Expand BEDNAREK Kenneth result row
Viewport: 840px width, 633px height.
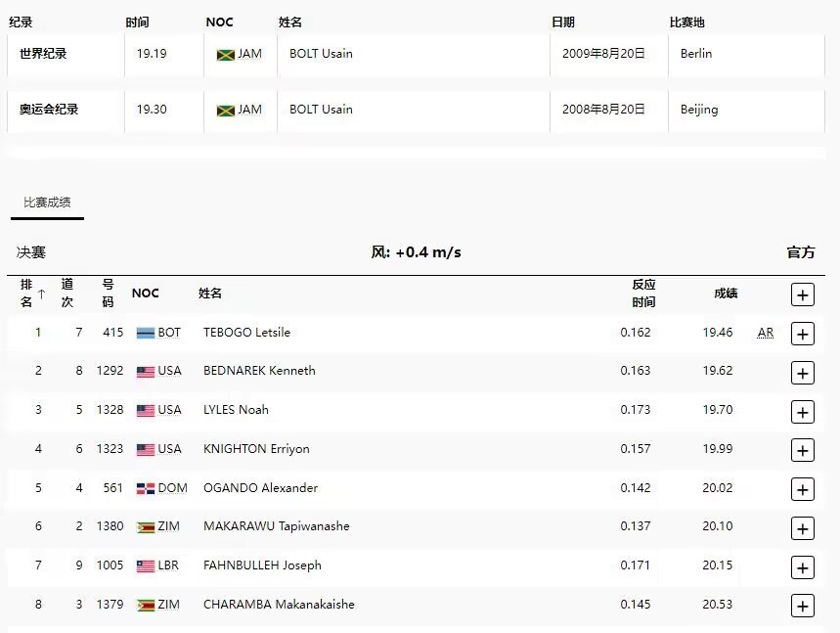pyautogui.click(x=803, y=373)
